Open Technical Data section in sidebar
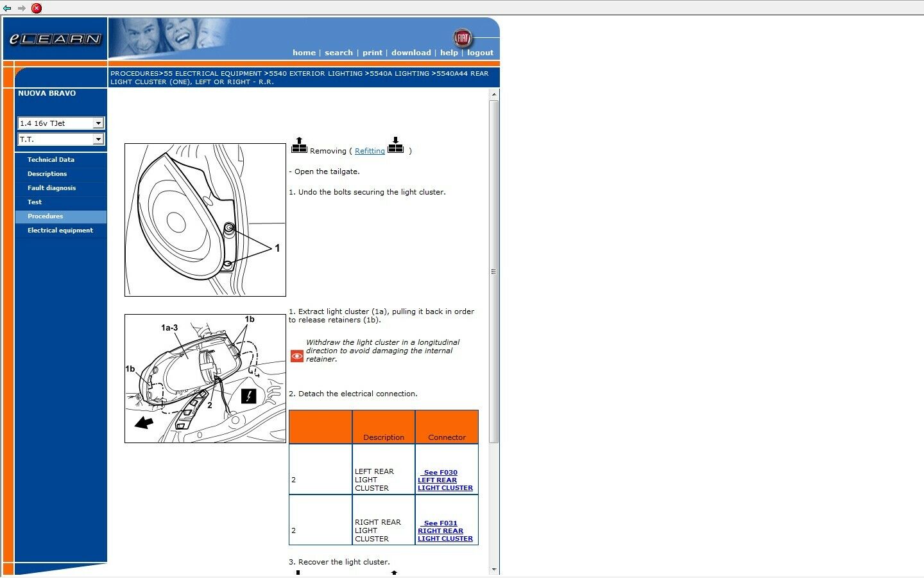 (51, 160)
